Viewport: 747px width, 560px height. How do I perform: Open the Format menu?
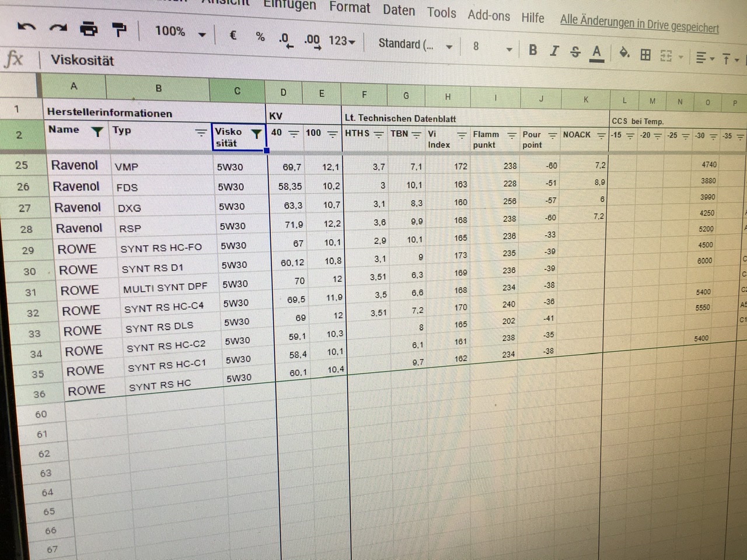coord(350,8)
